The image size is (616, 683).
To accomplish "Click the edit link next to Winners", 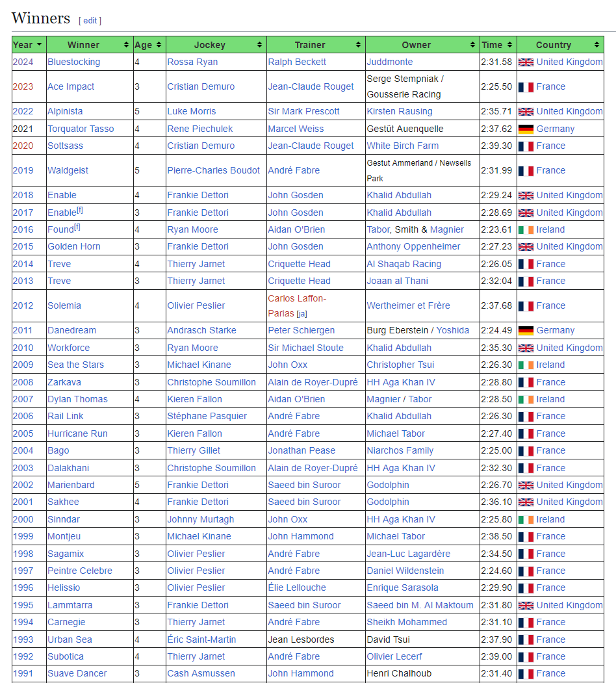I will [x=90, y=21].
